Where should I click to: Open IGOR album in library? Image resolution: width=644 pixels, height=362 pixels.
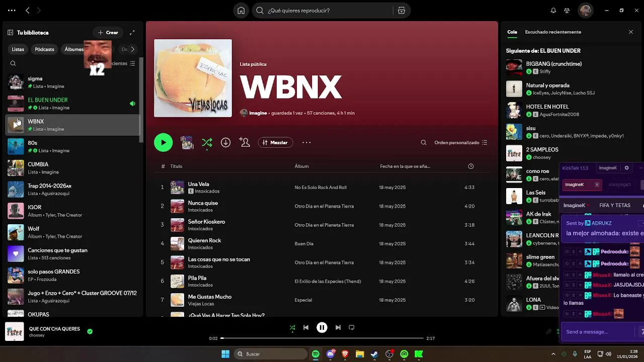pyautogui.click(x=73, y=211)
